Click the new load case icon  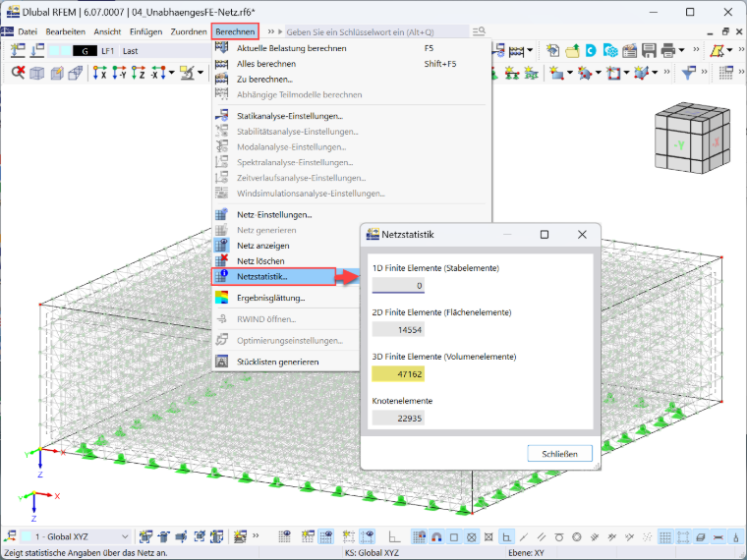pos(18,50)
